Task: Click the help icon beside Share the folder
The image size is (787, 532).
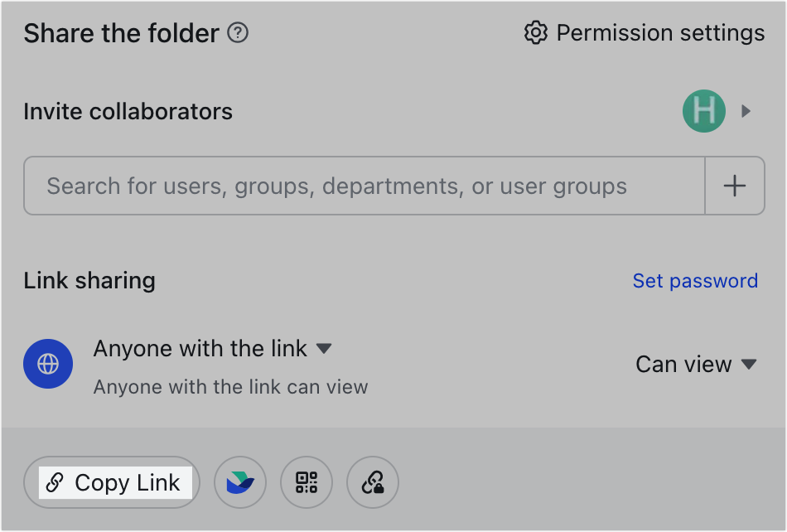Action: pos(239,33)
